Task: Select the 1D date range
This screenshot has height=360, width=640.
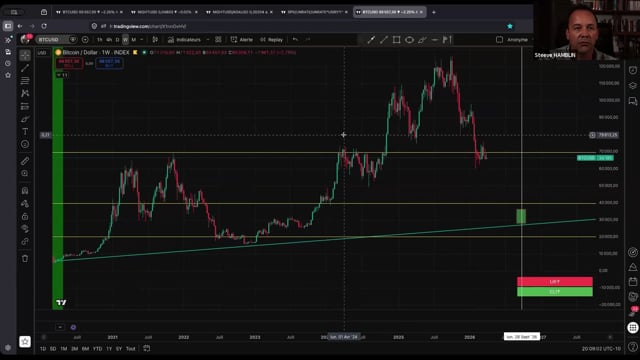Action: [x=43, y=349]
